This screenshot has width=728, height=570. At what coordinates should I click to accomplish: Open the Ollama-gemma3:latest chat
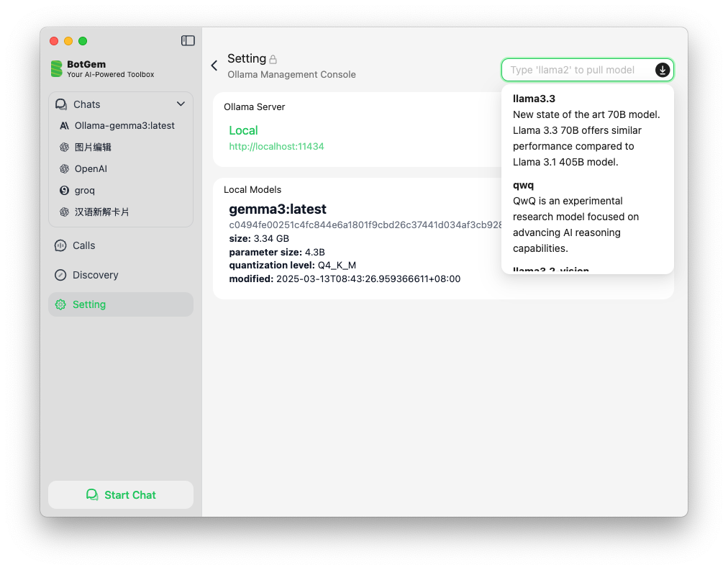point(121,126)
